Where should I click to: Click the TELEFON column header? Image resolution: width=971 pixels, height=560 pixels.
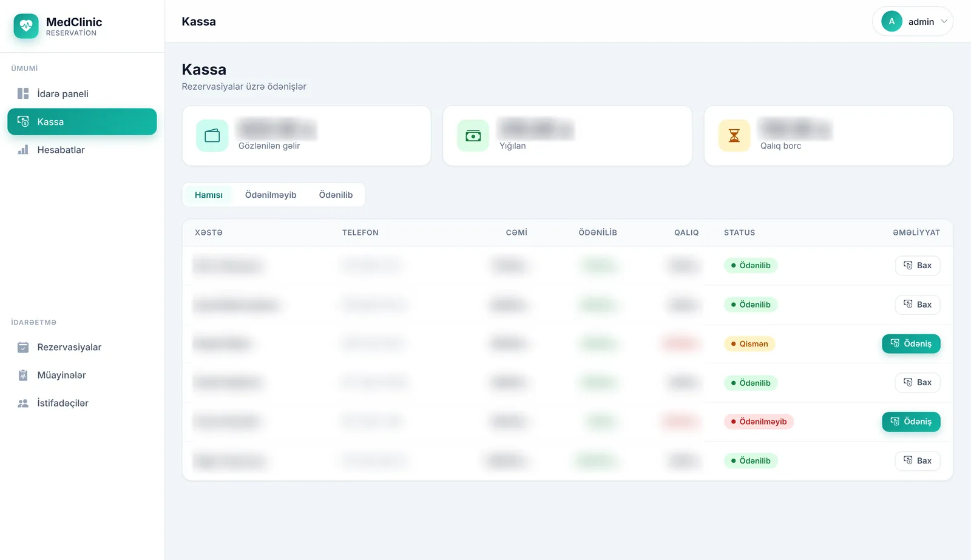point(360,232)
